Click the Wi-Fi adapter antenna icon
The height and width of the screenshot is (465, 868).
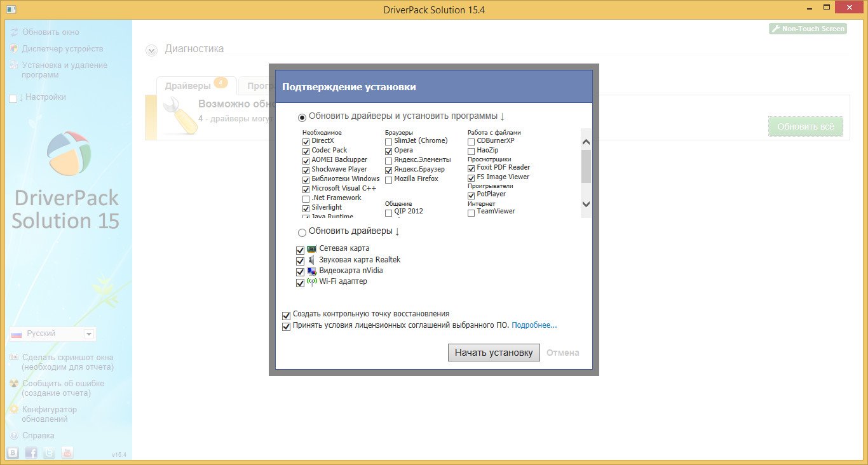(311, 281)
